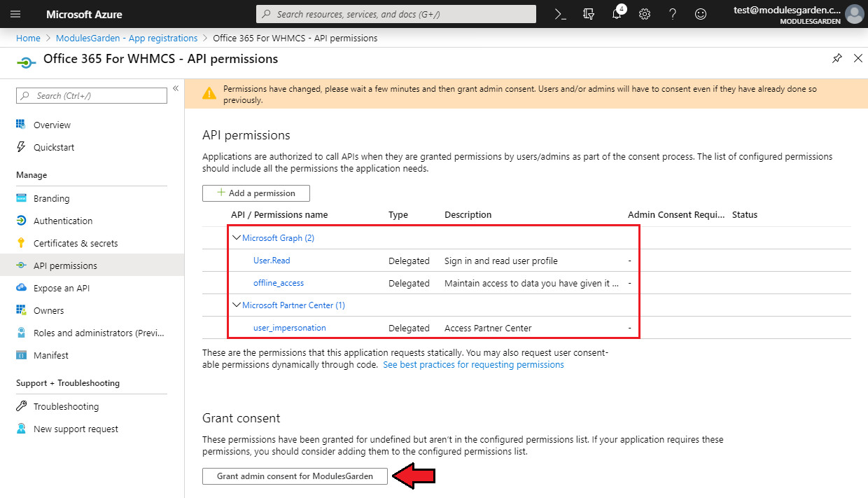
Task: Click the Certificates & secrets key icon
Action: (21, 243)
